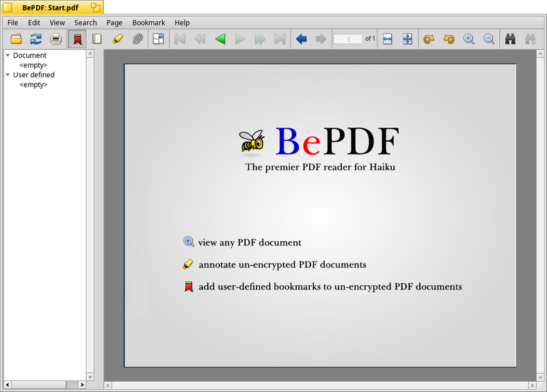Screen dimensions: 547x392
Task: Toggle the bookmarks panel with the red bookmark icon
Action: [x=77, y=39]
